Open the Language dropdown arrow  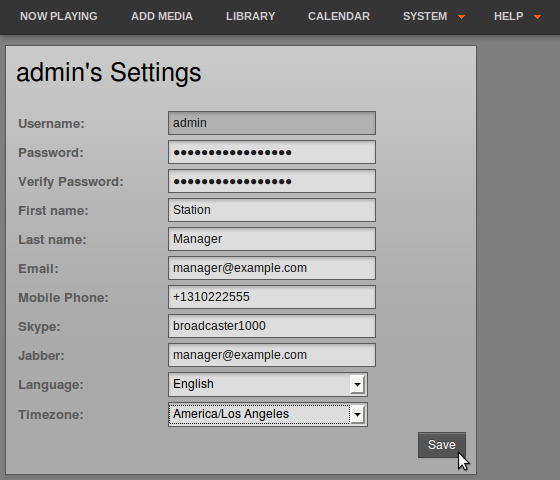point(357,385)
